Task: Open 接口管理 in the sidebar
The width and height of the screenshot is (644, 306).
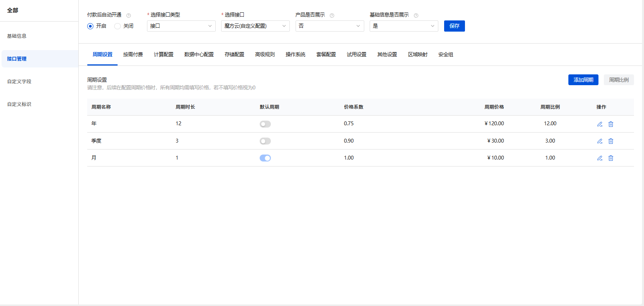Action: 39,59
